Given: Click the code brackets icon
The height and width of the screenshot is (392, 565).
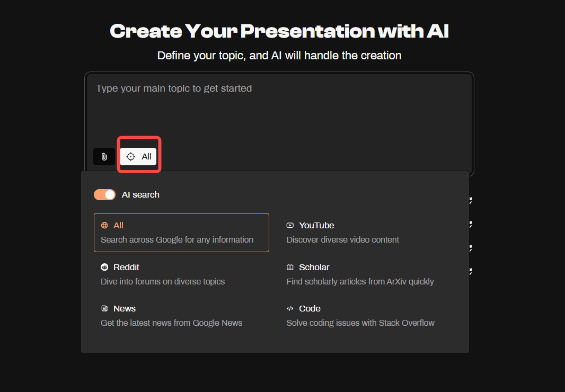Looking at the screenshot, I should tap(290, 308).
